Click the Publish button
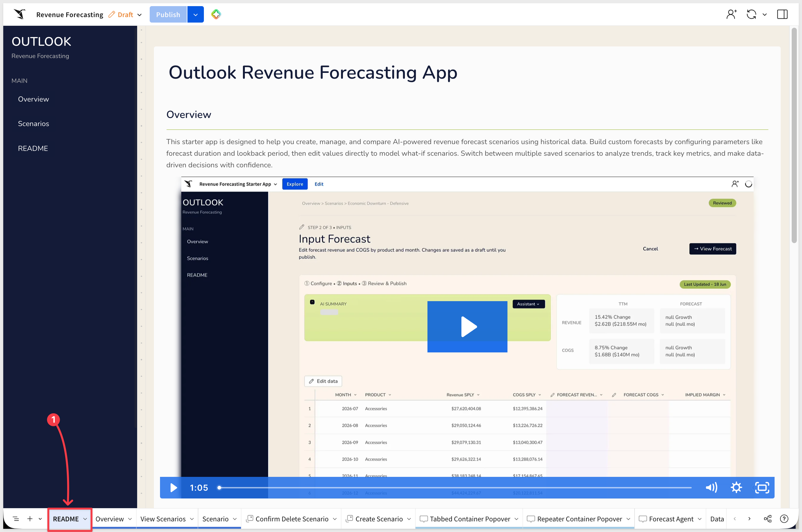The image size is (802, 532). (168, 15)
